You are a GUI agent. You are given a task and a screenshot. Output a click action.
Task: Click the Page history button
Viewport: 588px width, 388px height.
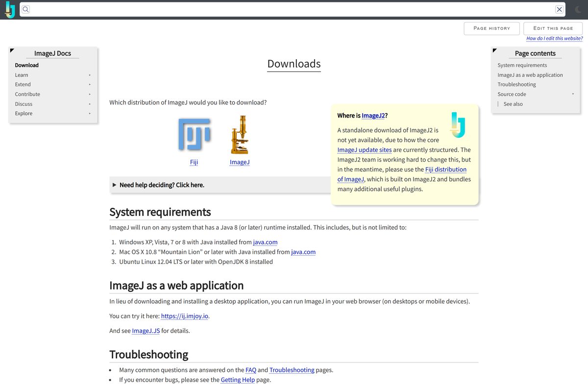pos(491,28)
